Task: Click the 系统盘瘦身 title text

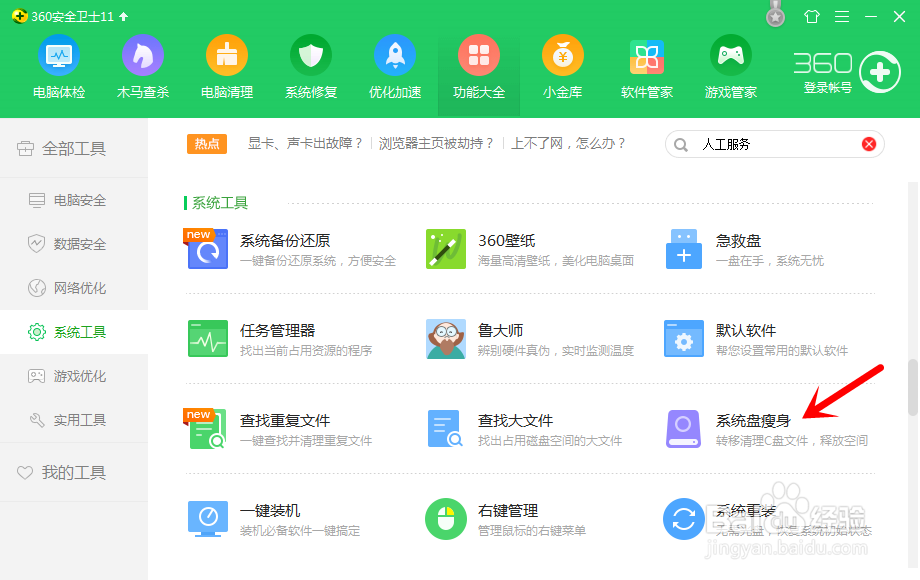Action: point(753,420)
